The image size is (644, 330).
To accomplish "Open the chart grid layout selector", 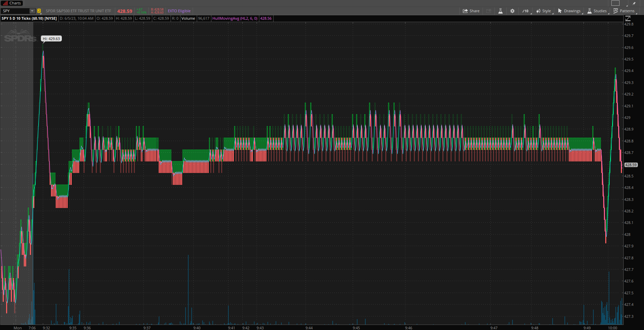I will [x=615, y=3].
